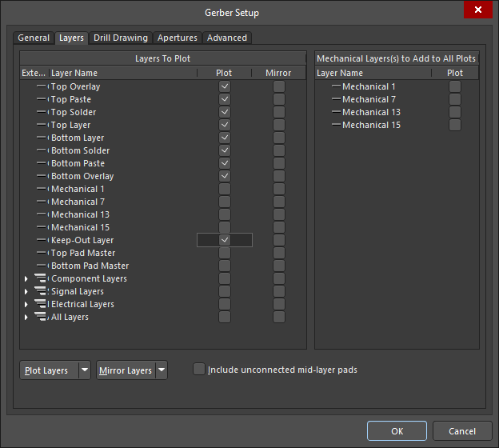Click the Component Layers stack icon
The image size is (499, 448).
tap(41, 278)
